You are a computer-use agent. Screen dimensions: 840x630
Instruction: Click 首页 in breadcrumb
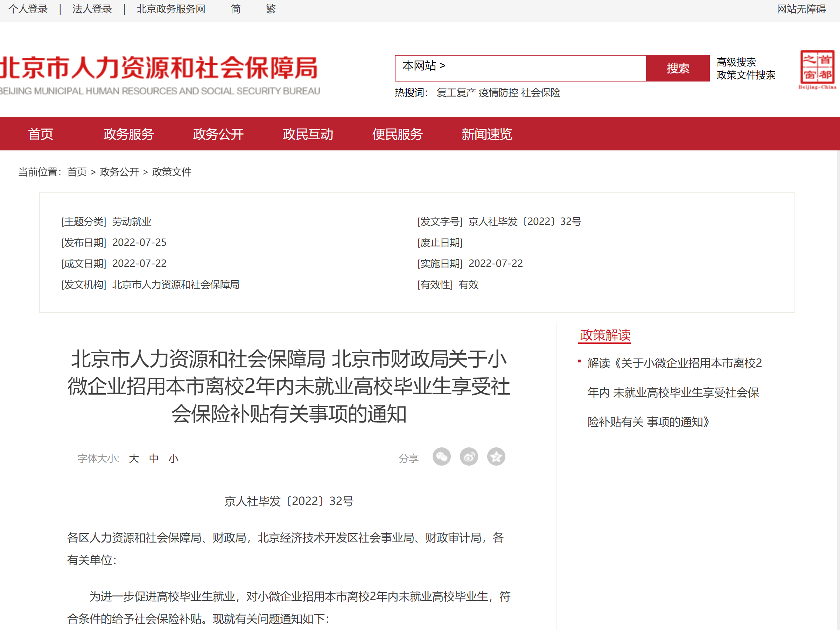click(x=77, y=172)
